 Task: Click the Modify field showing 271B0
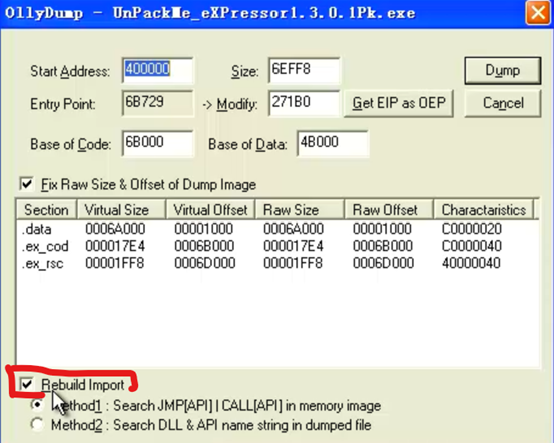coord(304,103)
